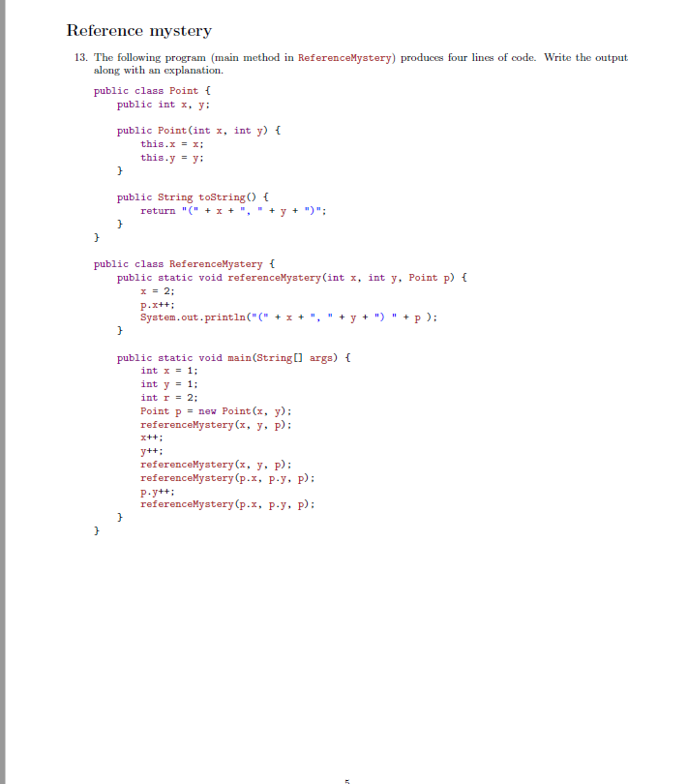Click the question number '13.'
688x784 pixels.
(x=81, y=57)
